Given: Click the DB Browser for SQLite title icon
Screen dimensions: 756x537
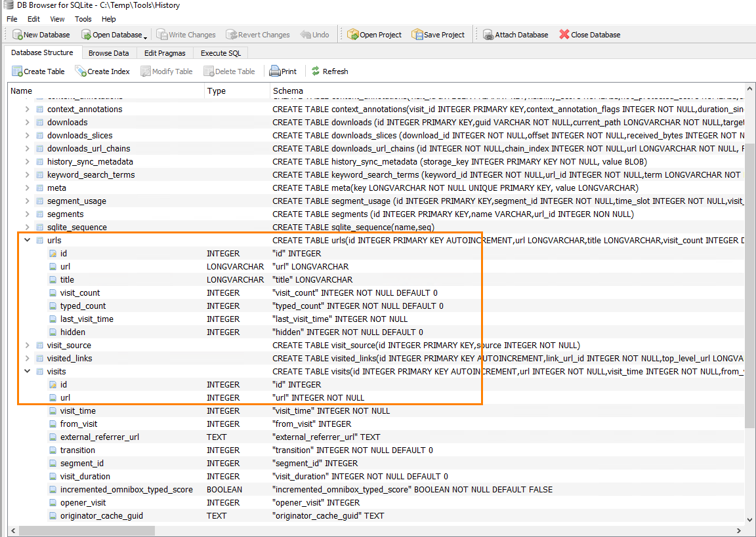Looking at the screenshot, I should (x=8, y=5).
